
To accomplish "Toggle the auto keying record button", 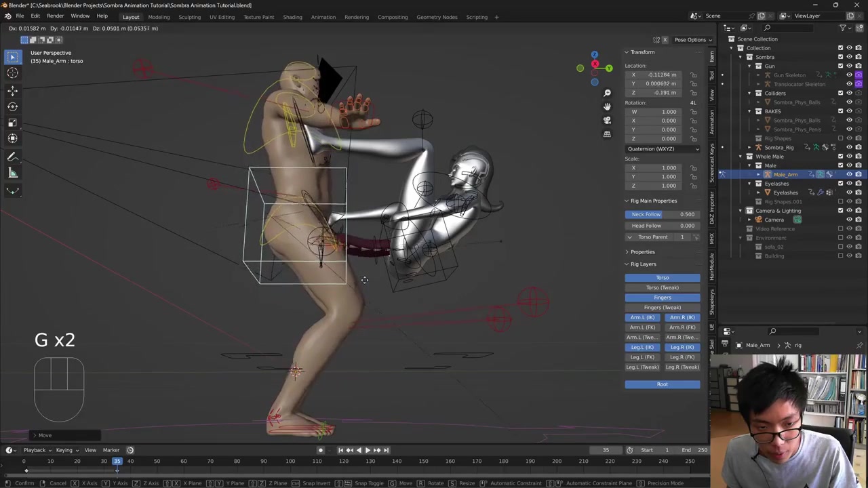I will 321,450.
